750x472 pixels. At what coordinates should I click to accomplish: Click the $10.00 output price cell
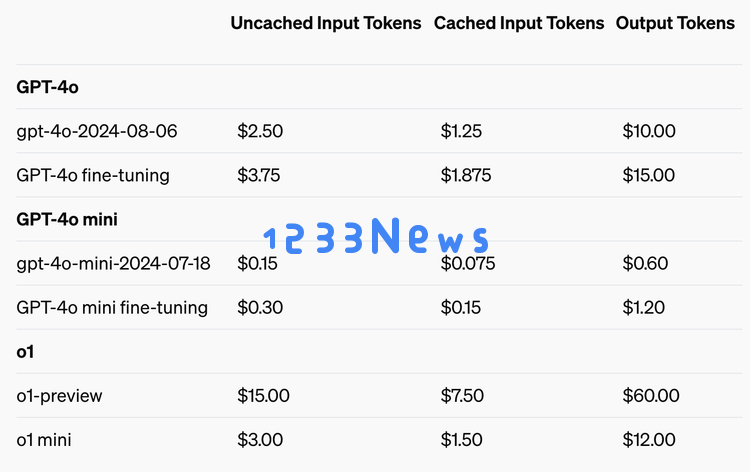(649, 131)
